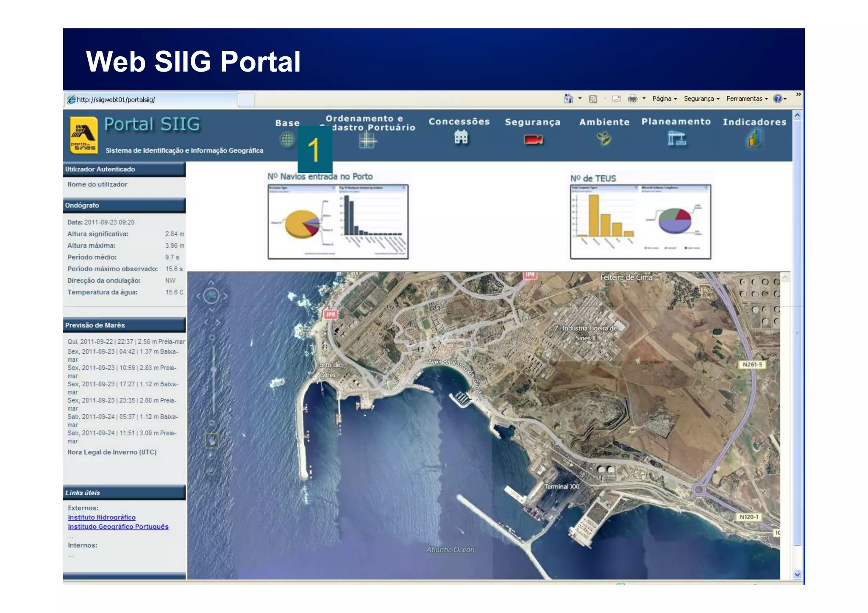This screenshot has width=868, height=613.
Task: Click the Print icon in browser toolbar
Action: click(x=632, y=99)
